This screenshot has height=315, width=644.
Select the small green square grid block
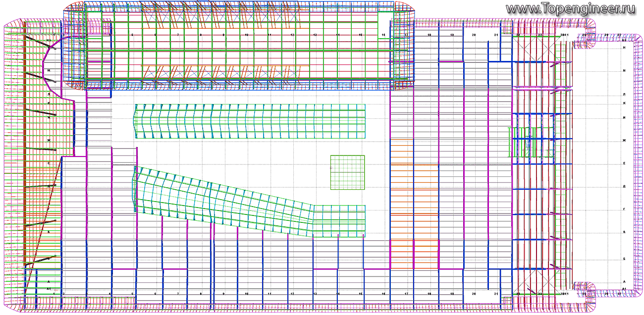(348, 172)
